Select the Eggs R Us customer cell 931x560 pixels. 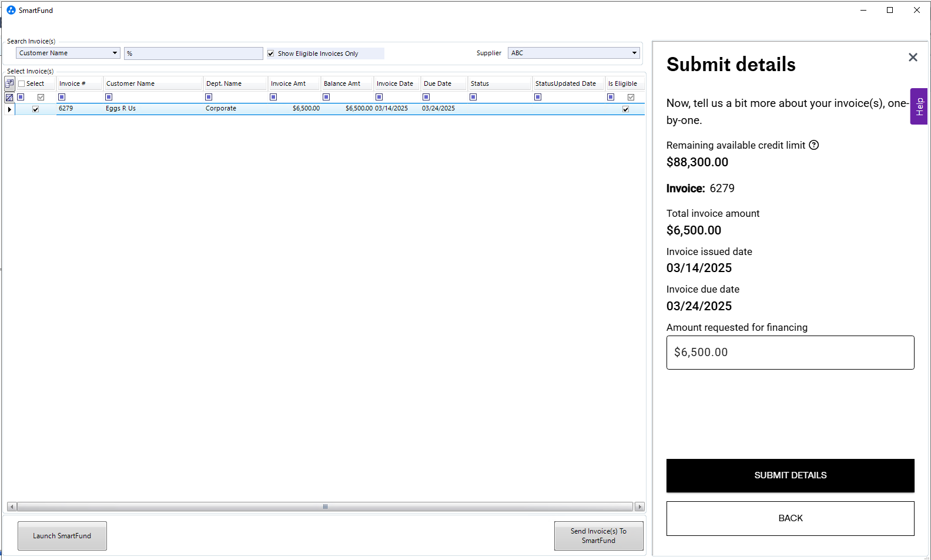(153, 109)
